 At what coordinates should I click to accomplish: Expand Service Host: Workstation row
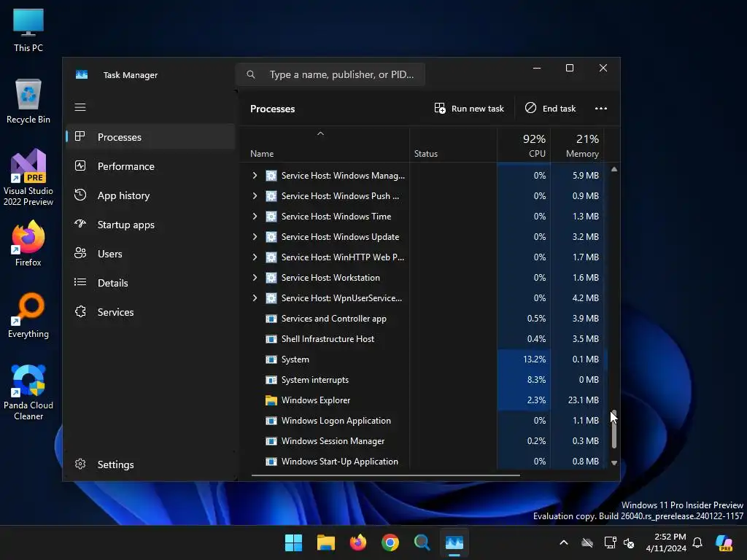[x=255, y=278]
